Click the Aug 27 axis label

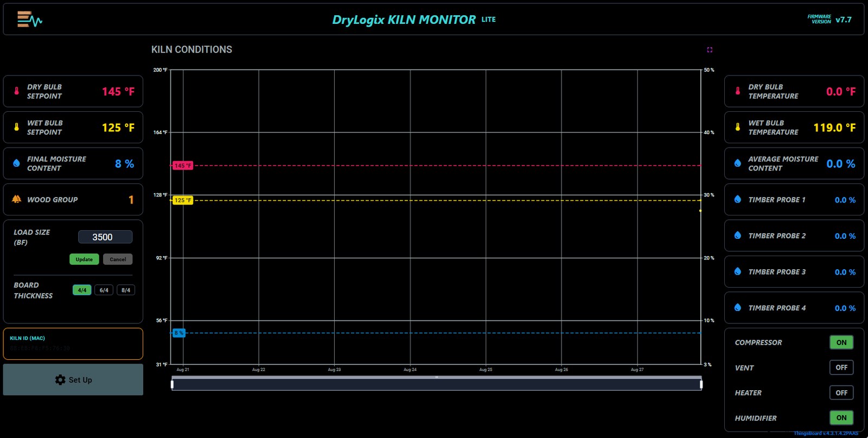(x=637, y=370)
